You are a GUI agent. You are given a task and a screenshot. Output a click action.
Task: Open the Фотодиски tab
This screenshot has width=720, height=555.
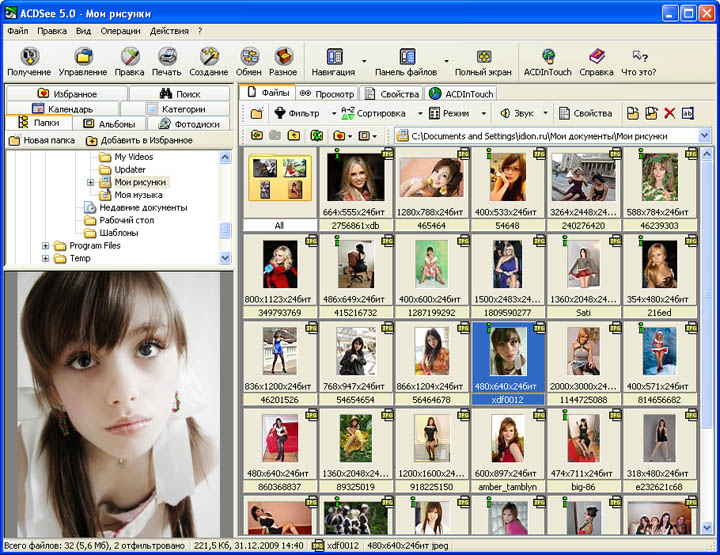(x=189, y=123)
